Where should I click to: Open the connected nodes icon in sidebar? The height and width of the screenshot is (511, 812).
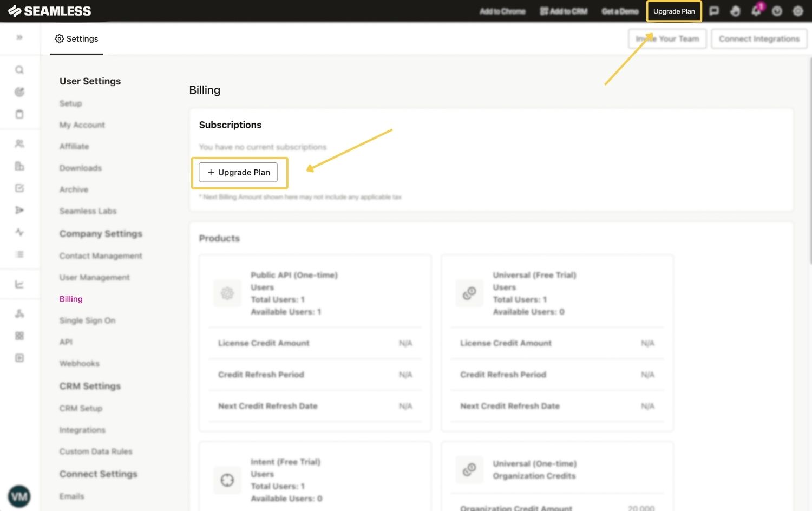click(19, 314)
